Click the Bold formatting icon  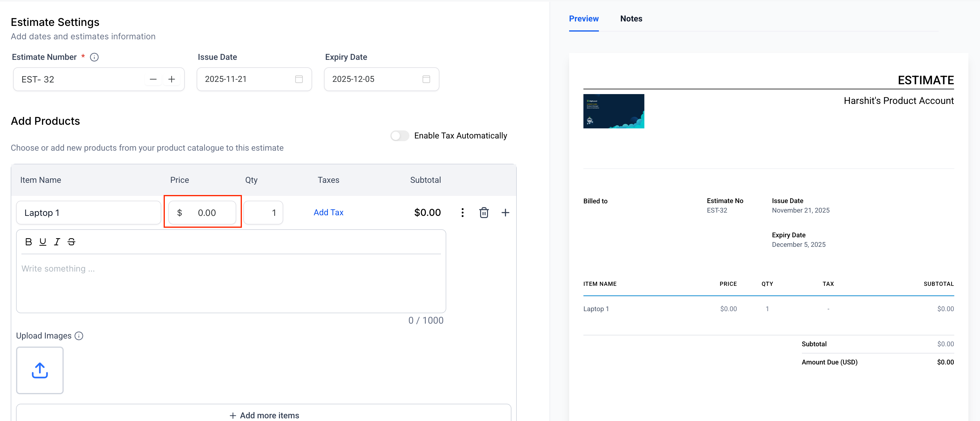pyautogui.click(x=28, y=242)
